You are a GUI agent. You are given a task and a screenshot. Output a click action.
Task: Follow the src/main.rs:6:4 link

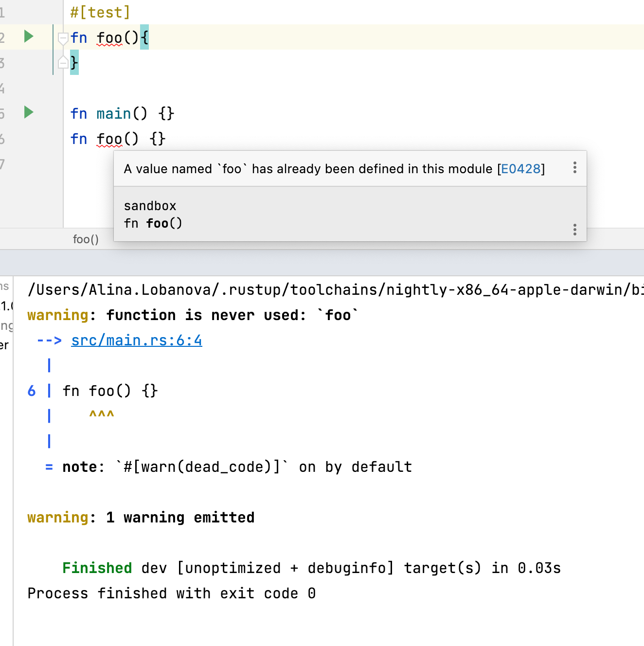pyautogui.click(x=136, y=340)
